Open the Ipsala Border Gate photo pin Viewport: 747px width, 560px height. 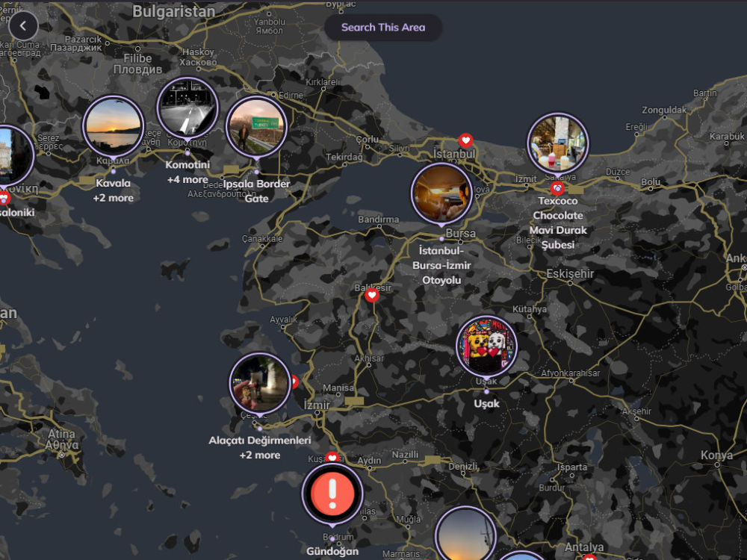(256, 127)
